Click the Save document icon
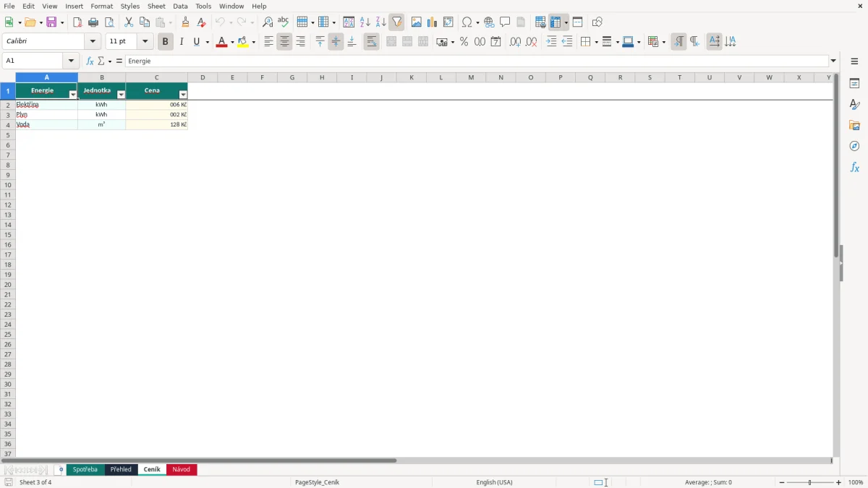 pos(51,22)
